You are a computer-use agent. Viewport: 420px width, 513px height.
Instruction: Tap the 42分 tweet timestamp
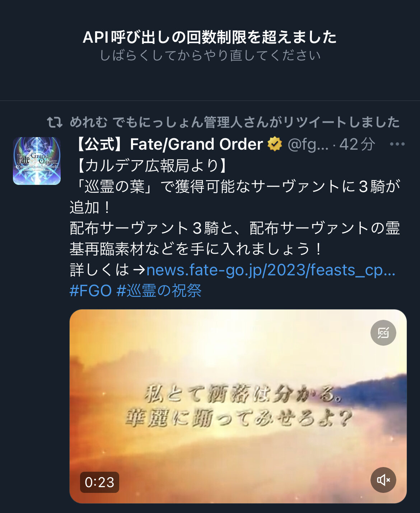click(357, 144)
